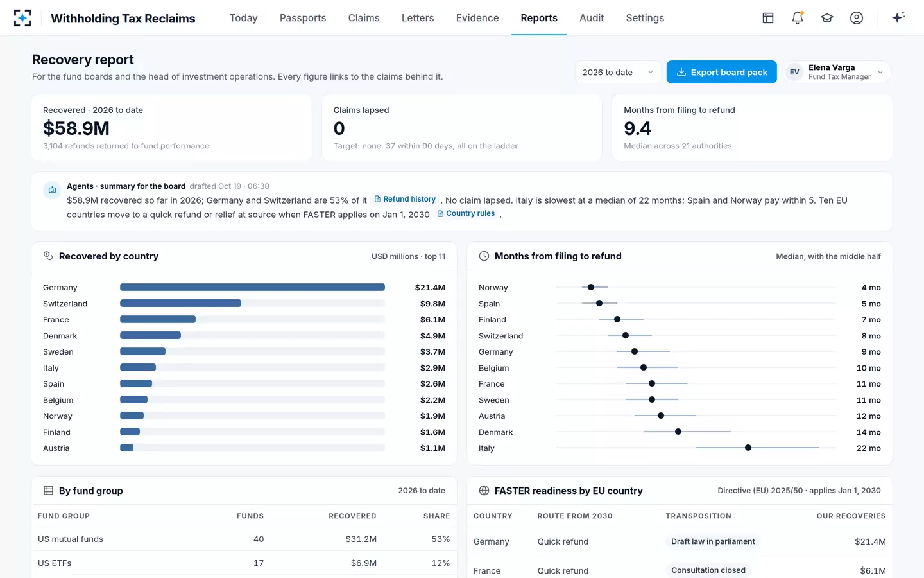Open the layout panel icon in header
This screenshot has height=578, width=924.
coord(768,18)
